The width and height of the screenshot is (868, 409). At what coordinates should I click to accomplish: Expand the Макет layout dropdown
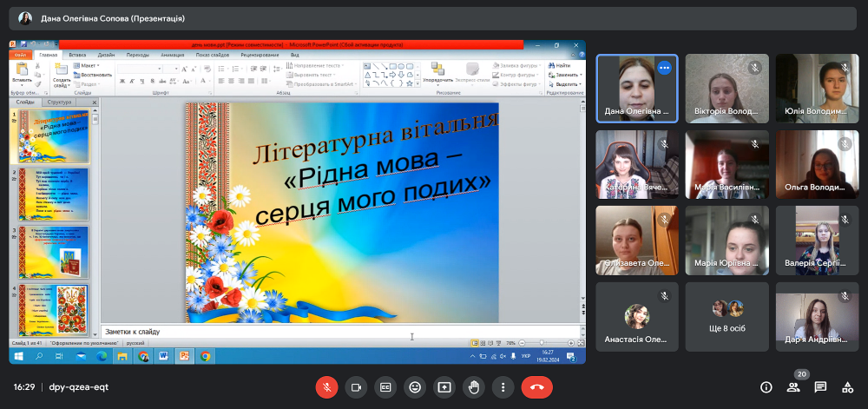tap(88, 65)
